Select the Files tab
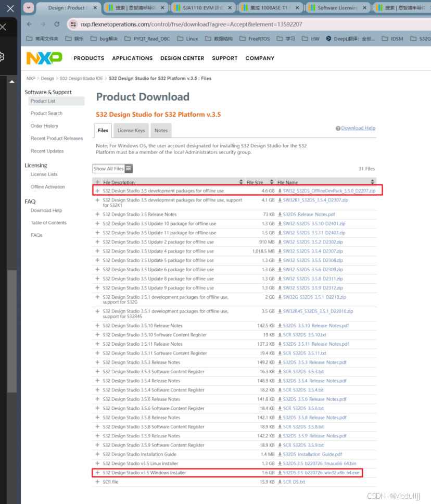431x504 pixels. point(103,130)
